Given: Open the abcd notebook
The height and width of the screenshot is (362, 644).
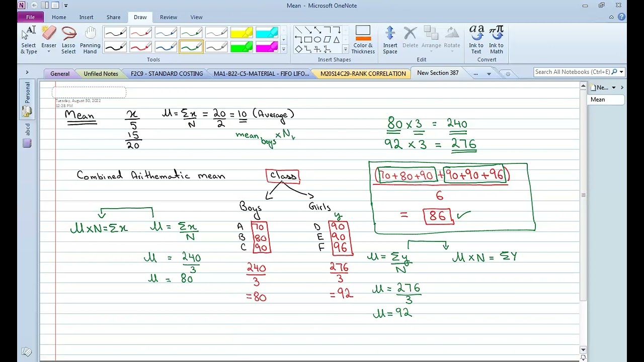Looking at the screenshot, I should click(x=27, y=136).
